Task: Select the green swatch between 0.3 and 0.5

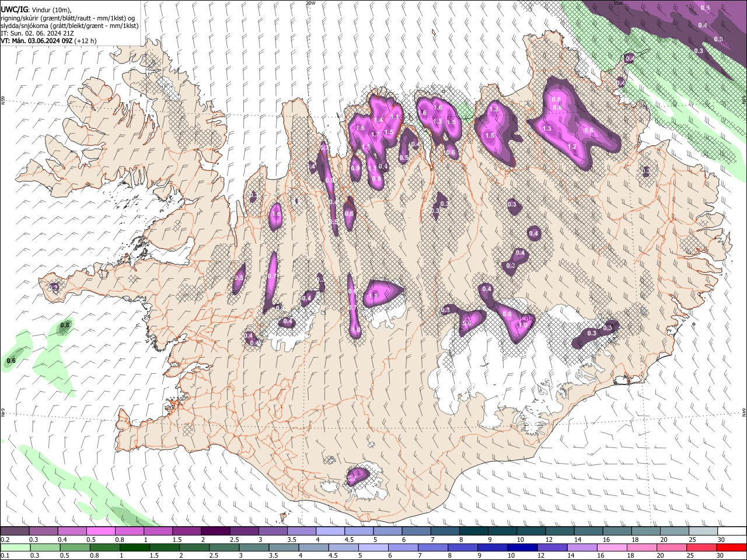Action: click(x=44, y=548)
